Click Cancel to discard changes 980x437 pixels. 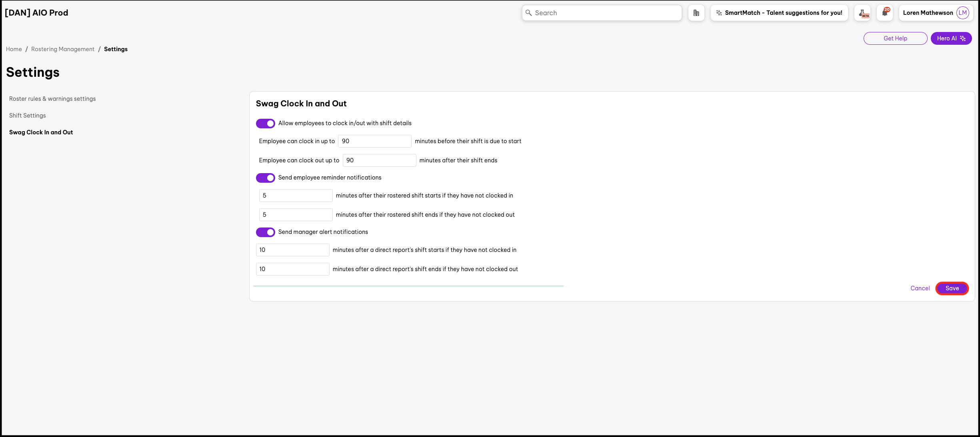click(x=920, y=288)
